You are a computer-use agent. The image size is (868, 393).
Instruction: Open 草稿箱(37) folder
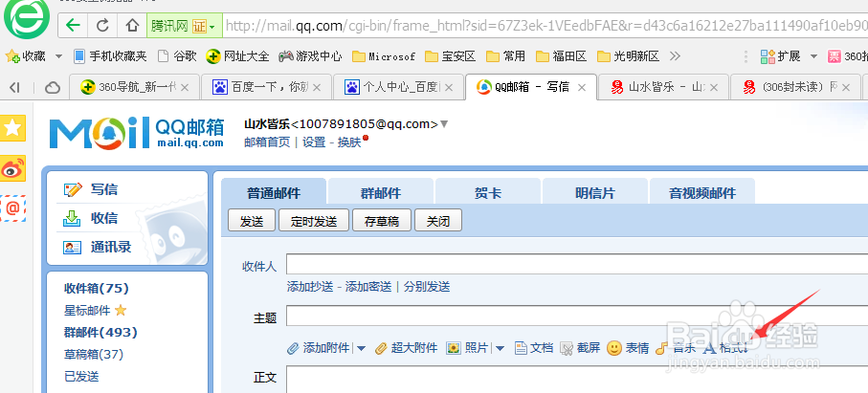[94, 355]
